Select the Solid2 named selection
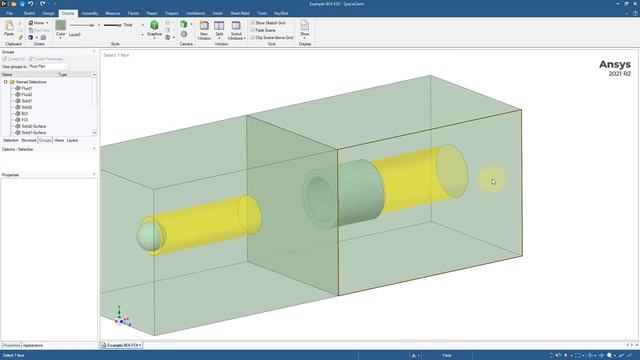This screenshot has width=640, height=360. (27, 107)
